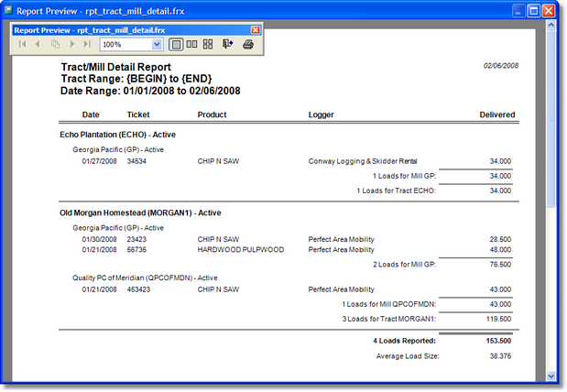The height and width of the screenshot is (392, 567).
Task: Click 3 Loads for Tract MORGAN1 label
Action: click(389, 319)
